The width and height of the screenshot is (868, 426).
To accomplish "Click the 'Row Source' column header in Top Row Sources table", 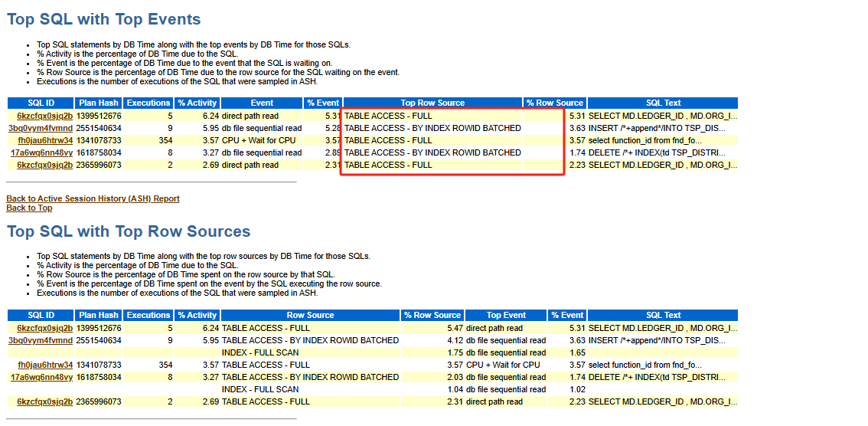I will (x=311, y=315).
